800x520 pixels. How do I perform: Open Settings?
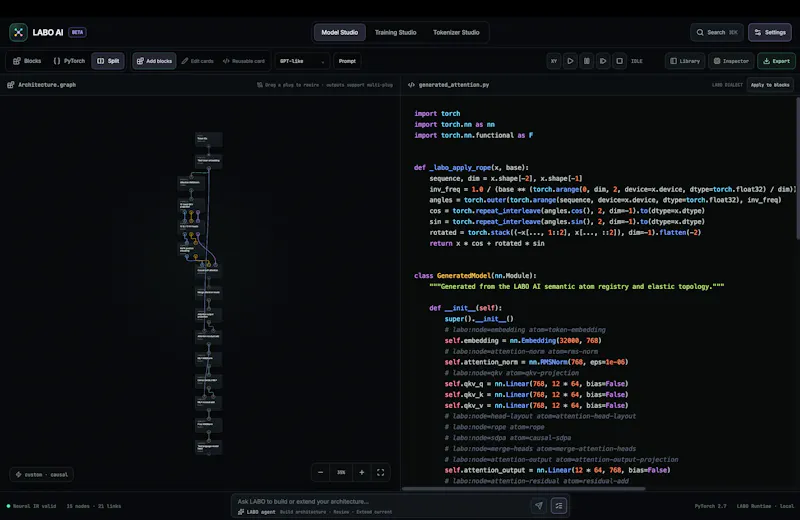[770, 32]
